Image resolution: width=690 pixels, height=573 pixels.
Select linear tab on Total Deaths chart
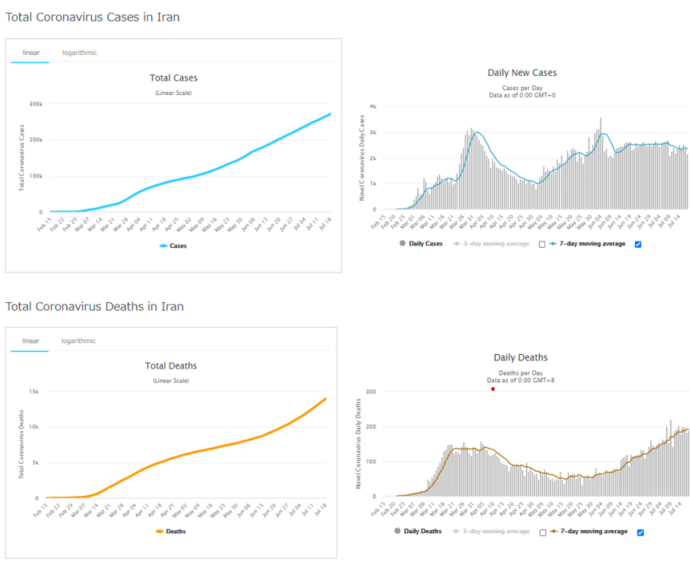click(x=30, y=341)
